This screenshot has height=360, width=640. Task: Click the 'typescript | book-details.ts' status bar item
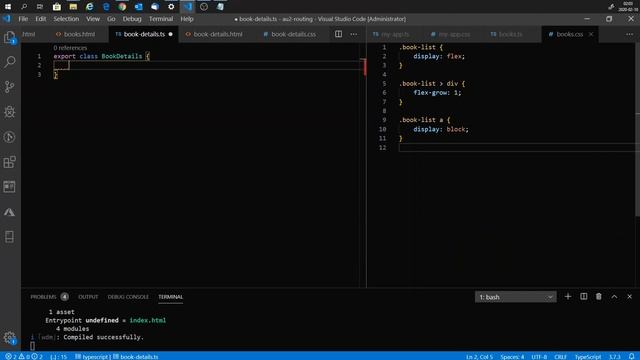117,356
